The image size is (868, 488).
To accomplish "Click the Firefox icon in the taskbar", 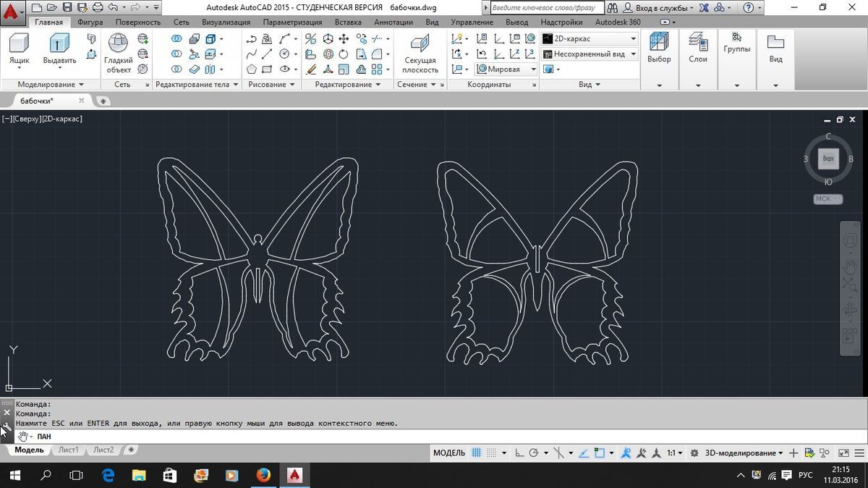I will 263,475.
